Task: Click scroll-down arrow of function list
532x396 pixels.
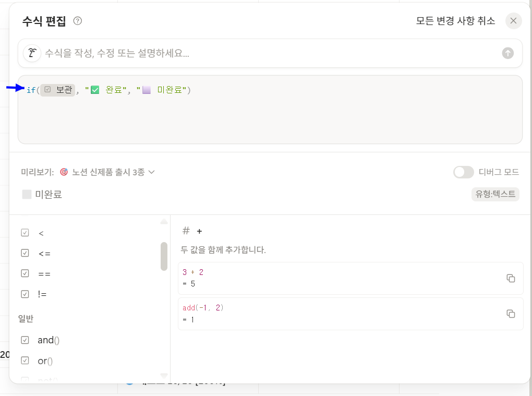Action: tap(164, 376)
